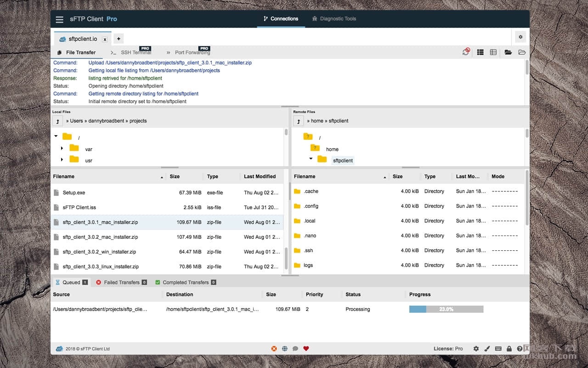Open the Port Forwarding tab
This screenshot has height=368, width=588.
188,52
